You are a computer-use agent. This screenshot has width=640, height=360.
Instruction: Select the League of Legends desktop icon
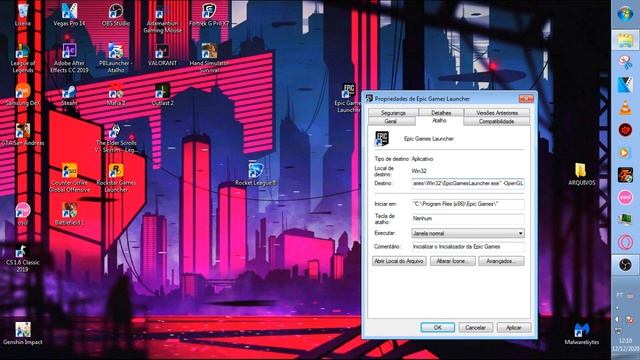[22, 58]
